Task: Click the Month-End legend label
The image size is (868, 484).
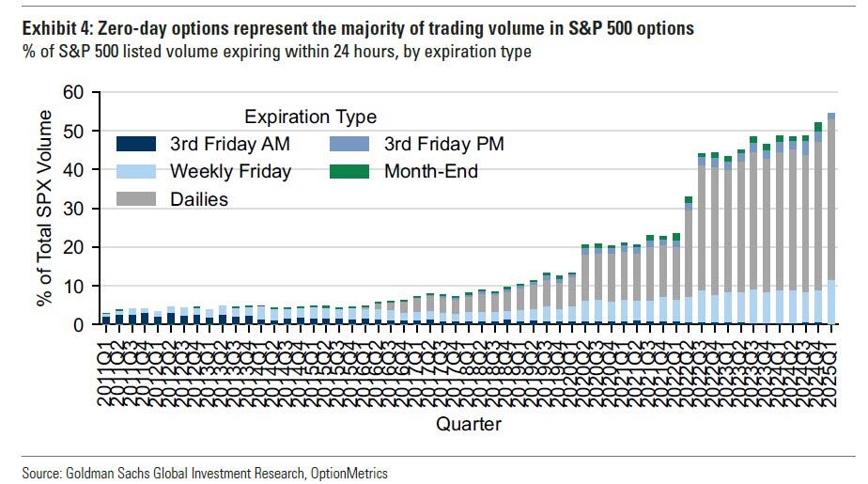Action: [x=431, y=171]
